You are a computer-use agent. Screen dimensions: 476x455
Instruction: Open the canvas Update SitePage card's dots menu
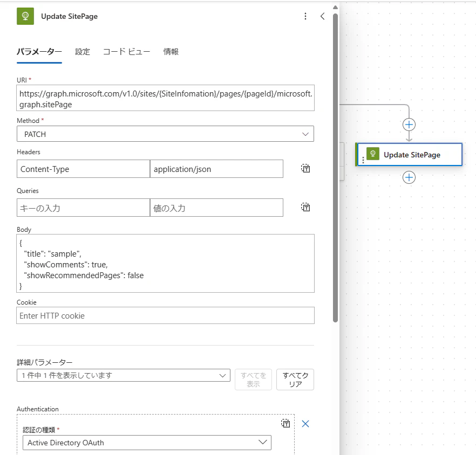tap(363, 160)
